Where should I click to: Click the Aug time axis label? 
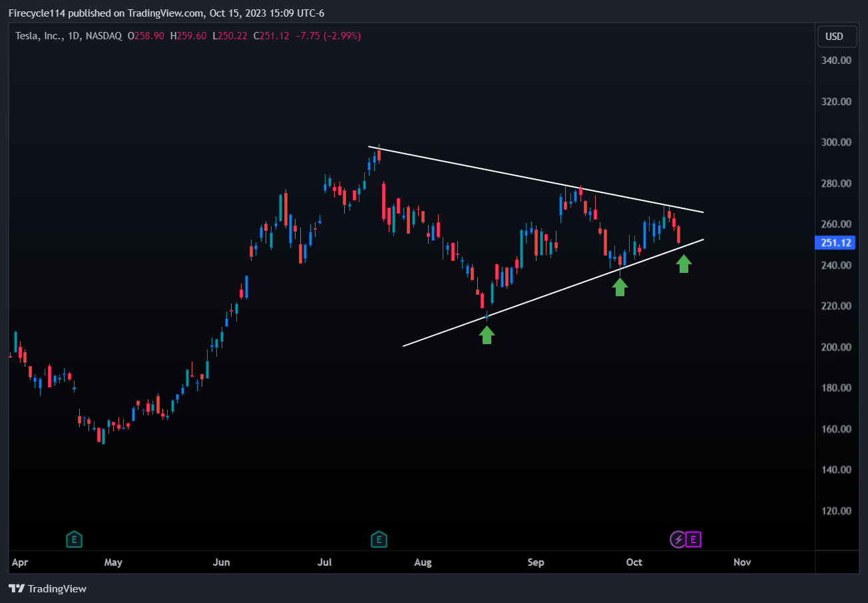(x=423, y=562)
